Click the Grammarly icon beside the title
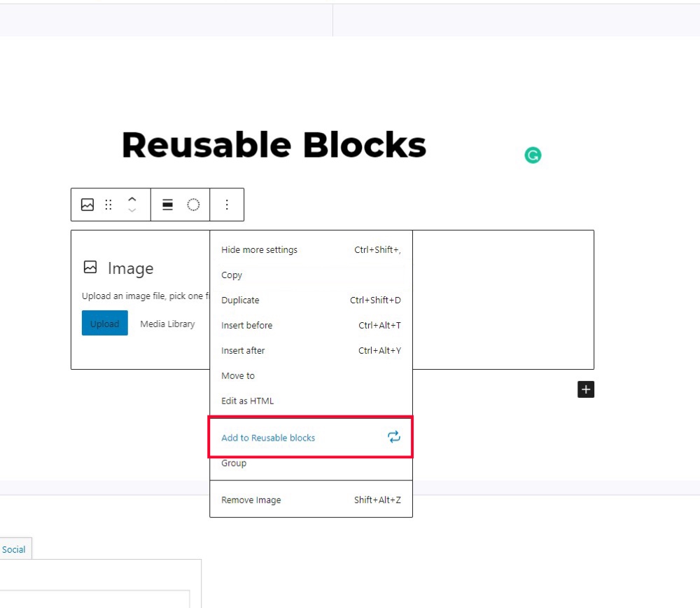Image resolution: width=700 pixels, height=608 pixels. [x=533, y=156]
